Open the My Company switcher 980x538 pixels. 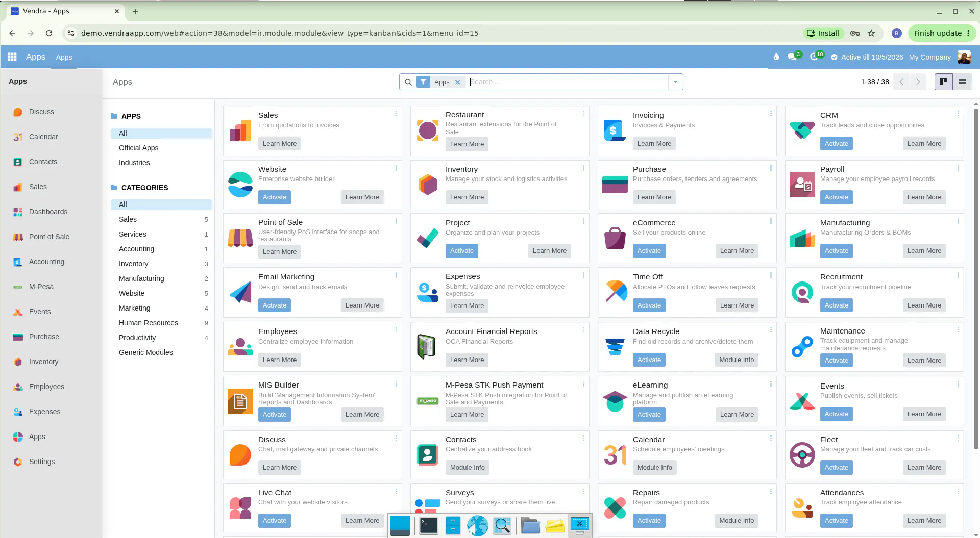[929, 57]
